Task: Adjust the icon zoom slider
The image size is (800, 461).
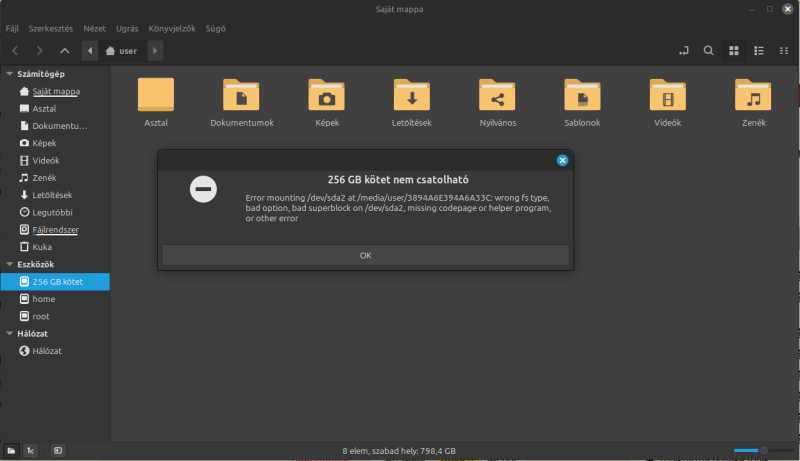Action: (763, 450)
